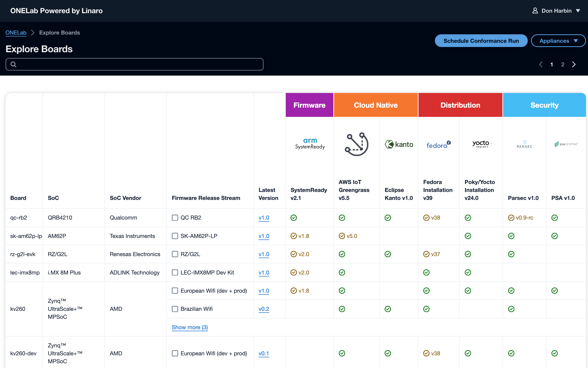Click the user profile icon
The image size is (588, 368).
pyautogui.click(x=535, y=11)
